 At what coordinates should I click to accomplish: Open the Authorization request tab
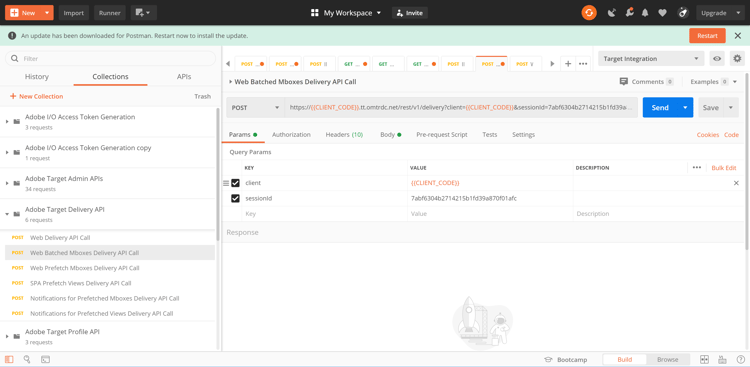click(291, 135)
